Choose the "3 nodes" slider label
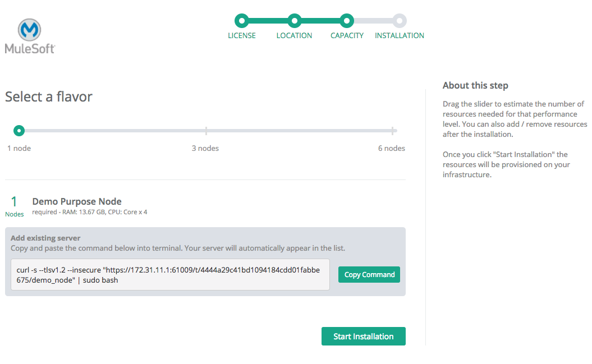 [x=205, y=148]
